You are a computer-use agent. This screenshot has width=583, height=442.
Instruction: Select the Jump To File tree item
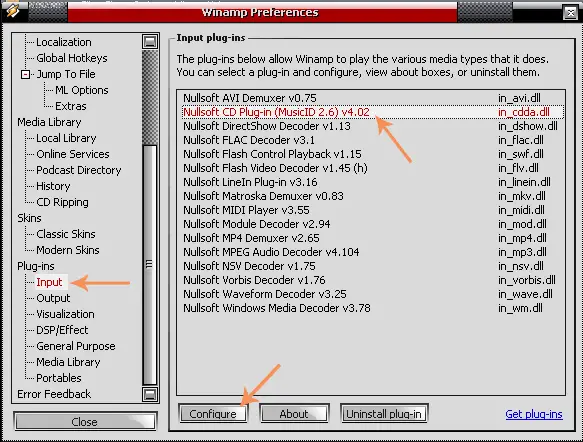(66, 74)
